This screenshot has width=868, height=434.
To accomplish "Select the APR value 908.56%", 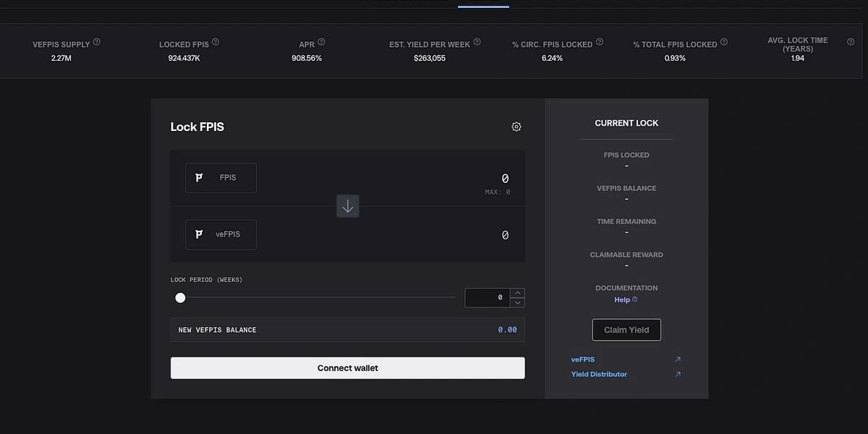I will click(x=307, y=58).
